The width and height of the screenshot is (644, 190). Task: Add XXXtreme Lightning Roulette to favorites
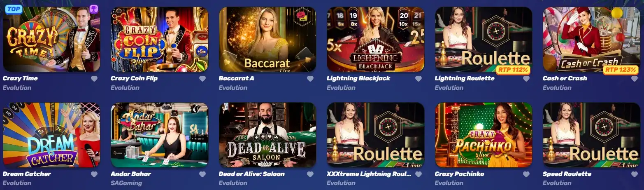pos(418,174)
